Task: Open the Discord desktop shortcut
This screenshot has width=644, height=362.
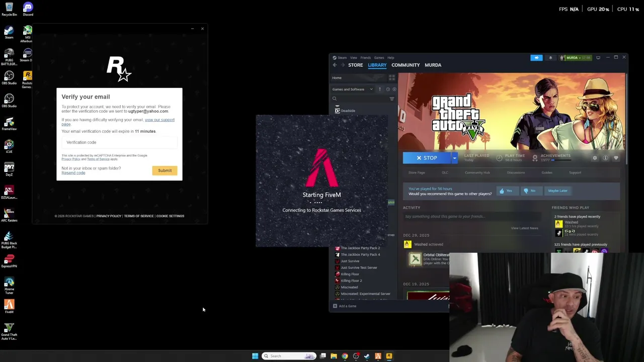Action: (28, 9)
